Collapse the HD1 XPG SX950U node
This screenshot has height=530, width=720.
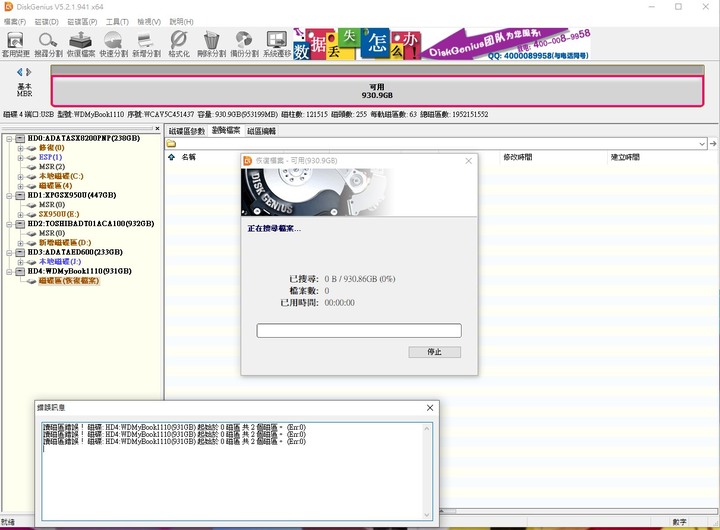(9, 196)
